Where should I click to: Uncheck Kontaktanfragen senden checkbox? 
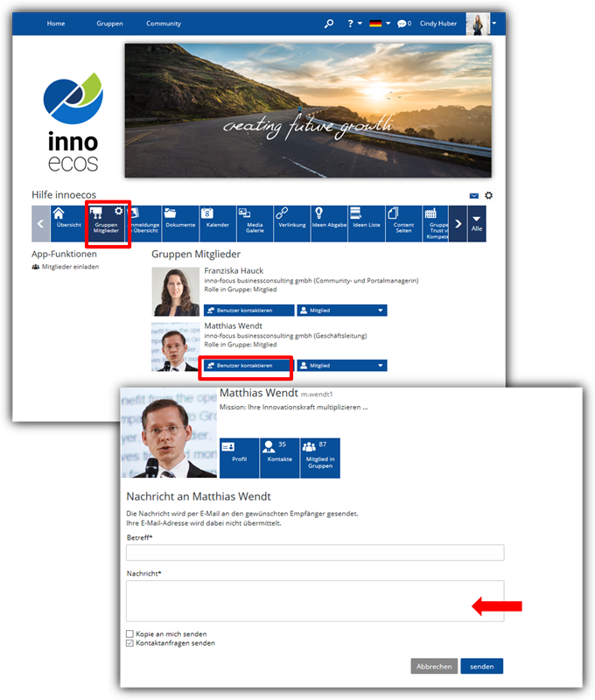click(130, 643)
